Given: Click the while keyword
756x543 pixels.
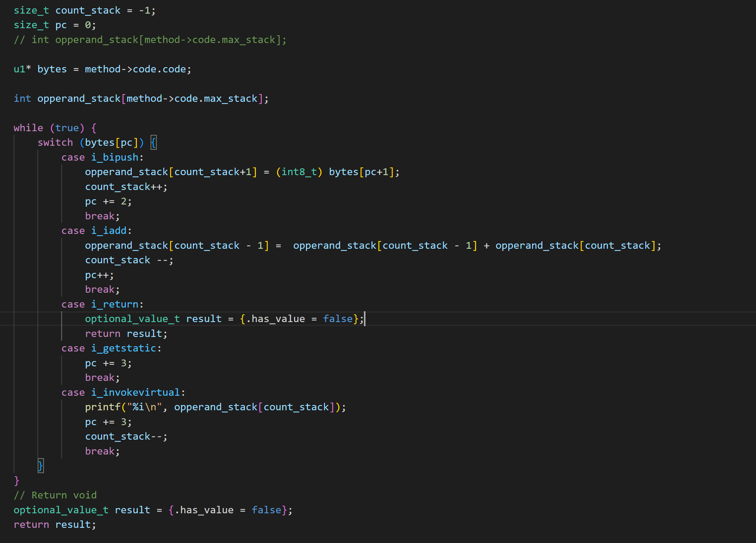Looking at the screenshot, I should (x=28, y=128).
